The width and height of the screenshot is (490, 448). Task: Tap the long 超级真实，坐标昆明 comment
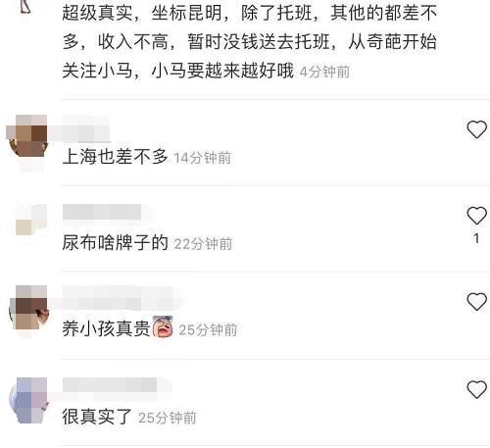[250, 41]
